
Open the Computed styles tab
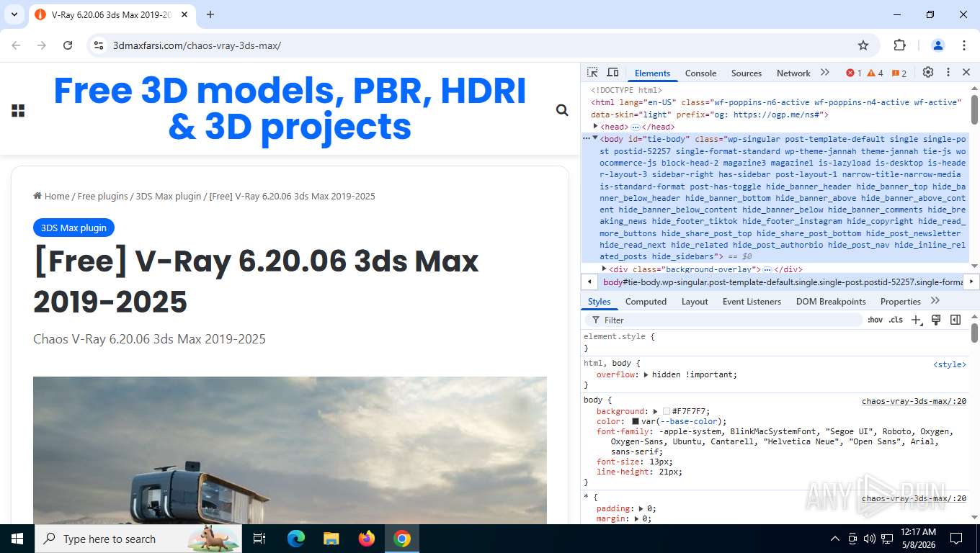(x=646, y=301)
